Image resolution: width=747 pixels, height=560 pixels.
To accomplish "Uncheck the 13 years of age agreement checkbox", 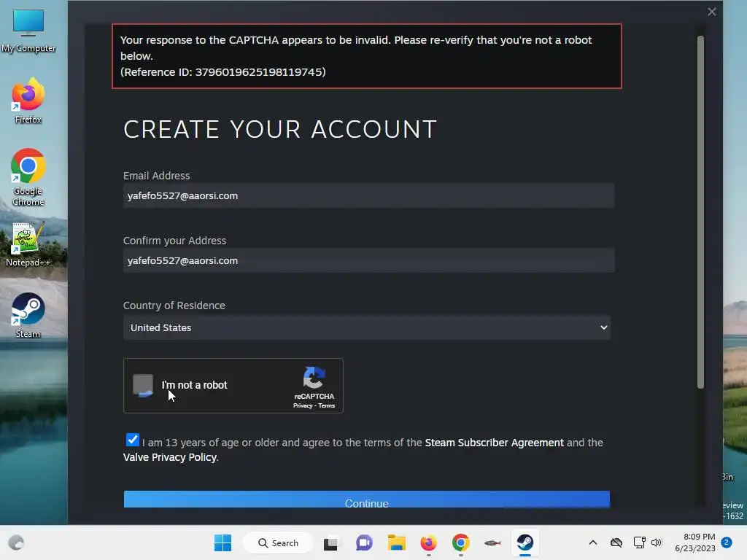I will click(133, 440).
